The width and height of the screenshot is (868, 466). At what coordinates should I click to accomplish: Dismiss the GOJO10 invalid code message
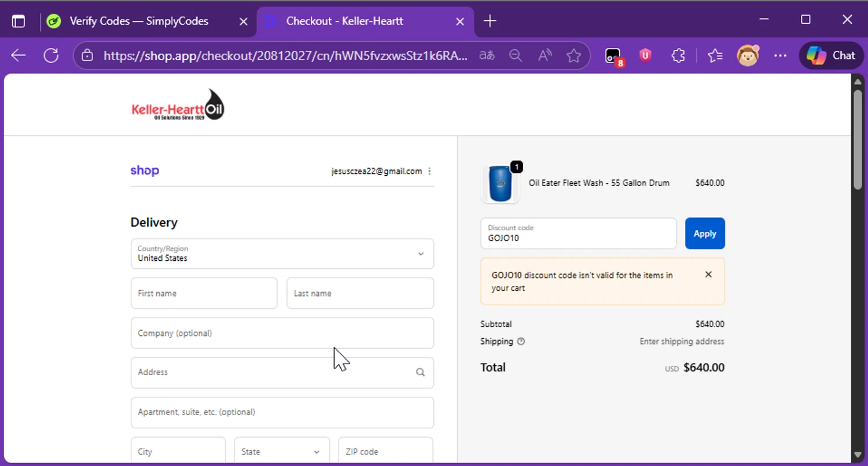[x=708, y=275]
